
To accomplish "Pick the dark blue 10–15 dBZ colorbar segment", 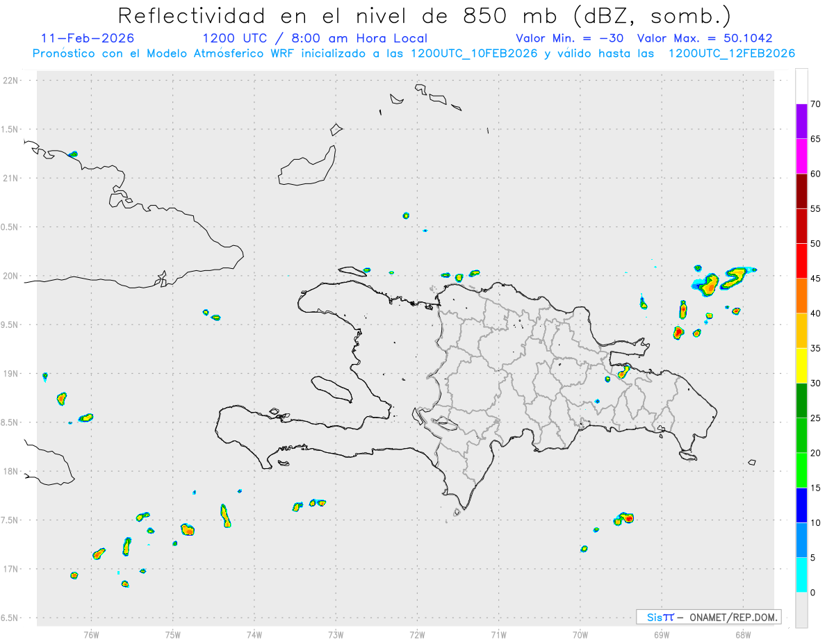I will coord(801,505).
